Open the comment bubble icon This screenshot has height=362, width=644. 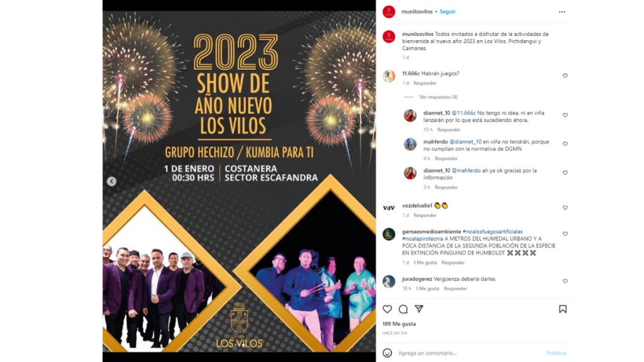[403, 309]
